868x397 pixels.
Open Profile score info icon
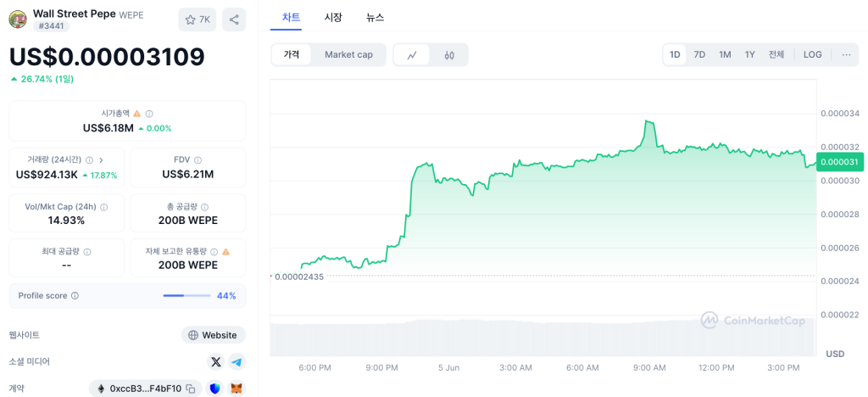(x=75, y=296)
